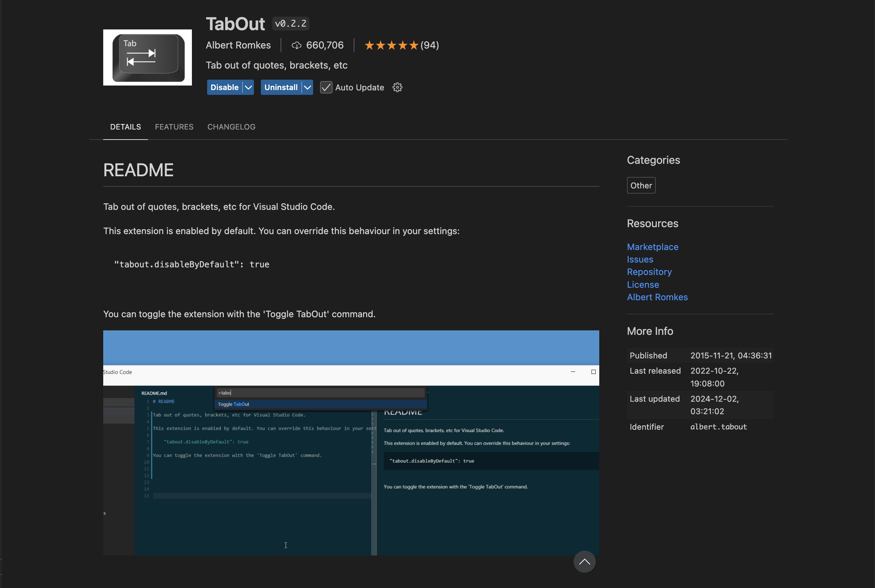875x588 pixels.
Task: Click the TabOut extension logo icon
Action: [x=148, y=57]
